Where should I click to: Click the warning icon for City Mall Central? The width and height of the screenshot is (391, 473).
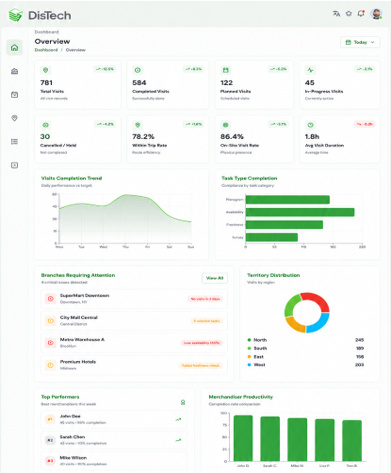51,321
